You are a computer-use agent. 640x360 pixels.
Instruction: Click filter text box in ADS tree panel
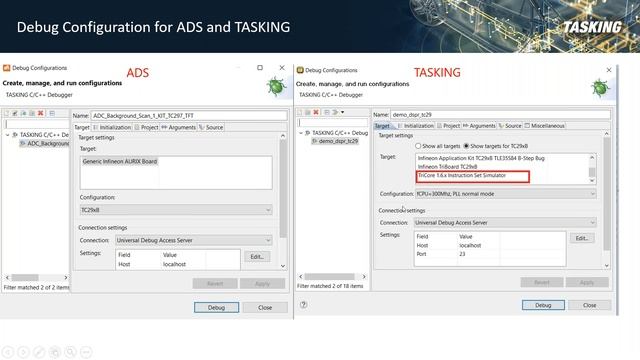coord(37,124)
